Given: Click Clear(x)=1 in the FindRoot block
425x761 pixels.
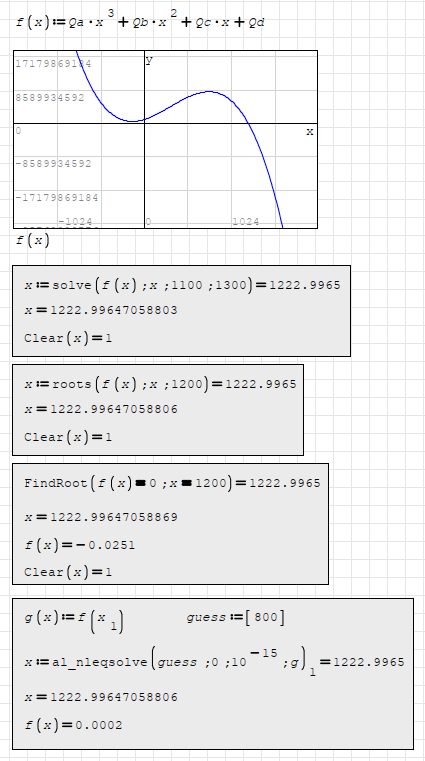Looking at the screenshot, I should 68,572.
